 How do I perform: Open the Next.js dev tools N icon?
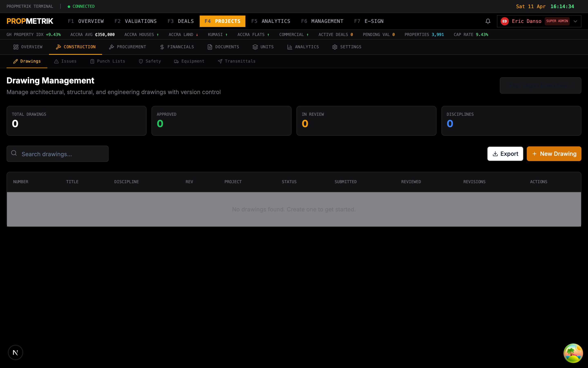coord(16,352)
